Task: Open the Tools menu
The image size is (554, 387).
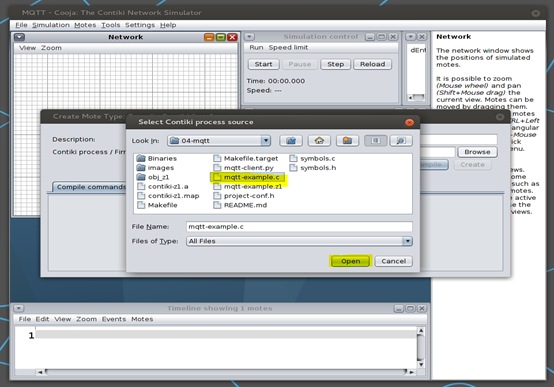Action: coord(111,25)
